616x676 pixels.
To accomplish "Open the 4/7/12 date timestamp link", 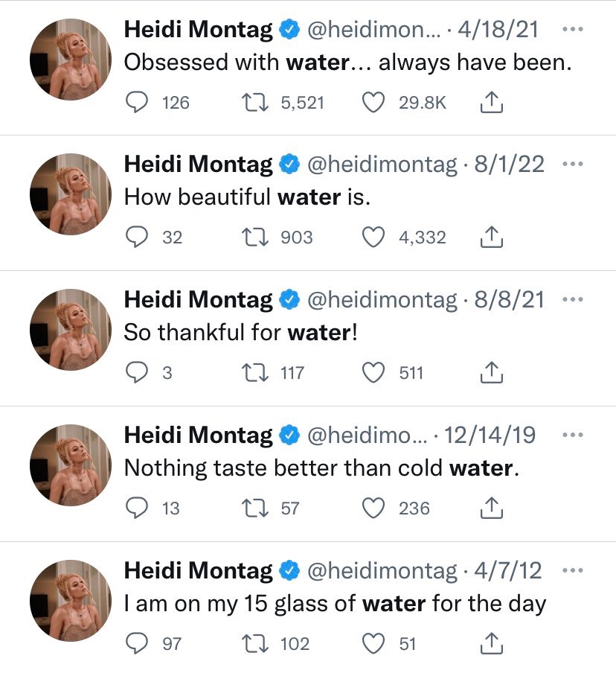I will click(508, 570).
